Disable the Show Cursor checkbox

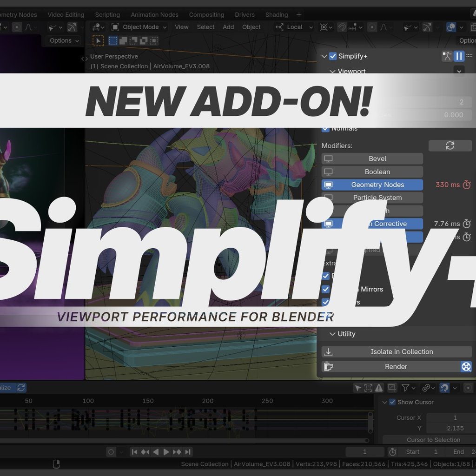(x=392, y=402)
